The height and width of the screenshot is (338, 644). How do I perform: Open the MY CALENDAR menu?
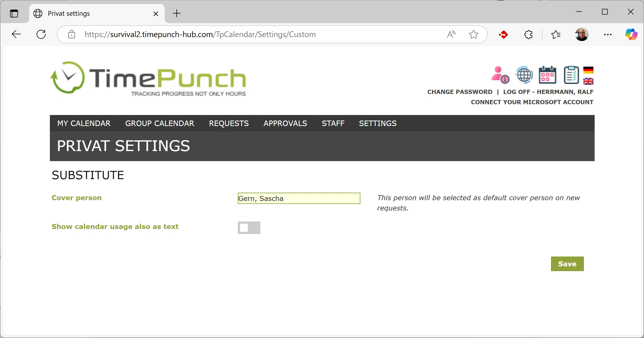pos(84,124)
